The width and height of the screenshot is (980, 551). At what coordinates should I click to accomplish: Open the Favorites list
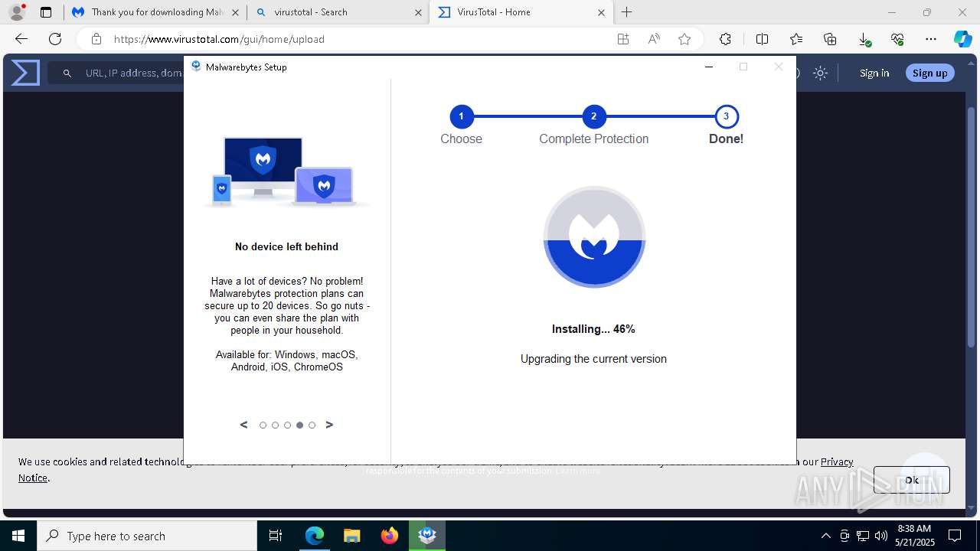796,39
